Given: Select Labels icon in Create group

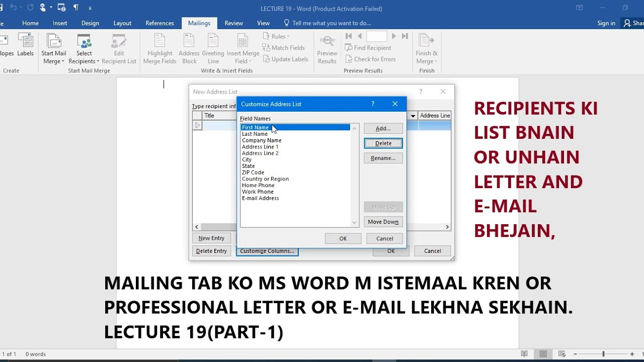Looking at the screenshot, I should [25, 45].
